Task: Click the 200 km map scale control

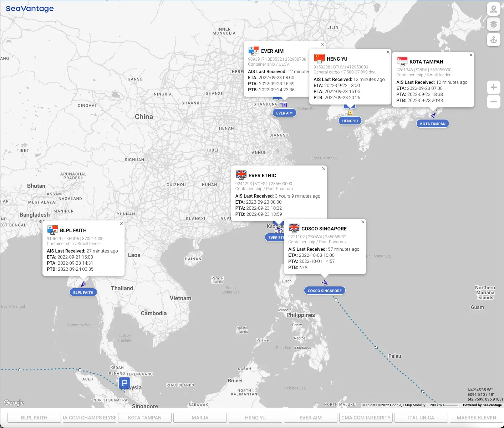Action: click(444, 405)
